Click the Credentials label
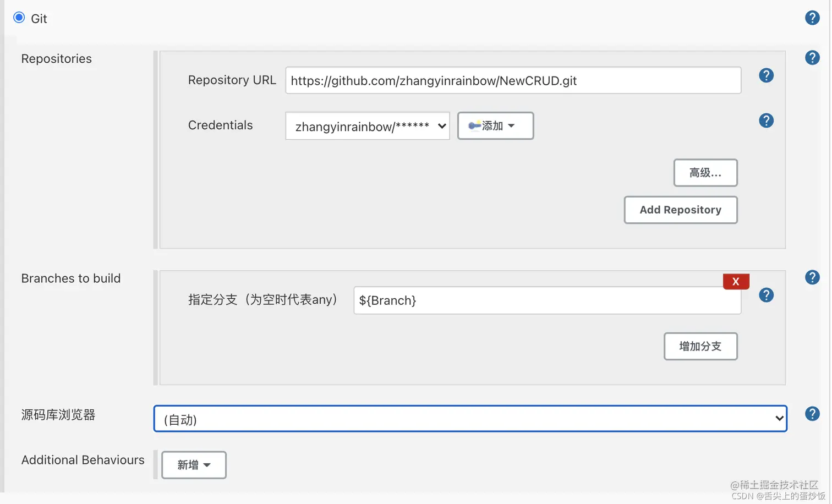Image resolution: width=832 pixels, height=504 pixels. [x=221, y=125]
